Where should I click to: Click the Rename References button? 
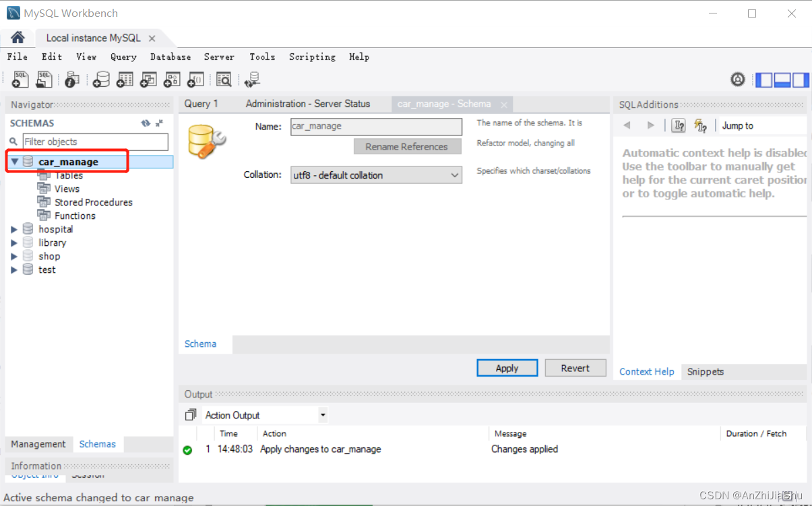click(x=407, y=146)
